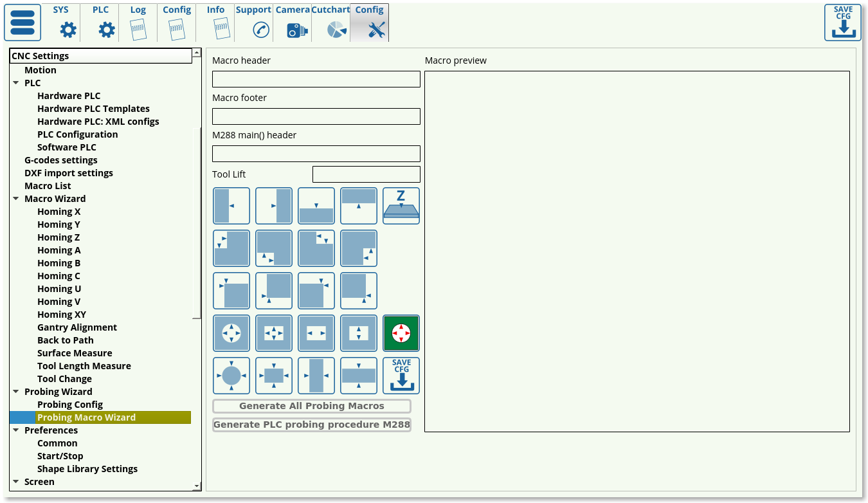Collapse the Preferences tree node
Screen dimensions: 868x503
[x=16, y=430]
